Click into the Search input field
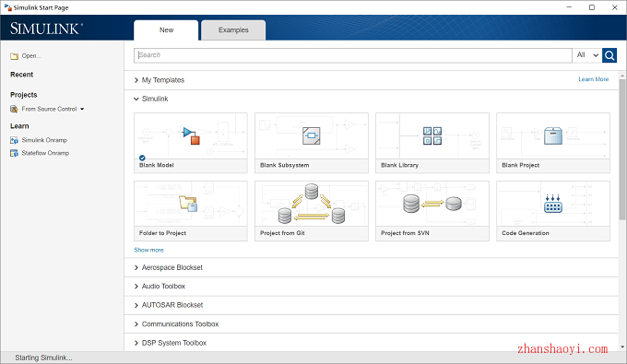The width and height of the screenshot is (627, 364). [x=353, y=55]
